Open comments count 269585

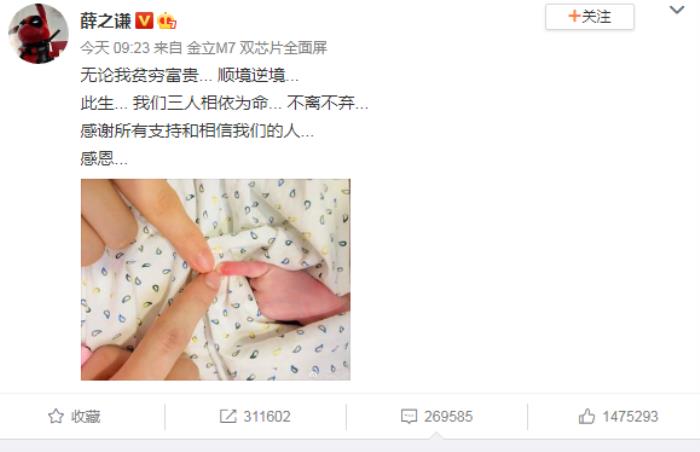(448, 416)
